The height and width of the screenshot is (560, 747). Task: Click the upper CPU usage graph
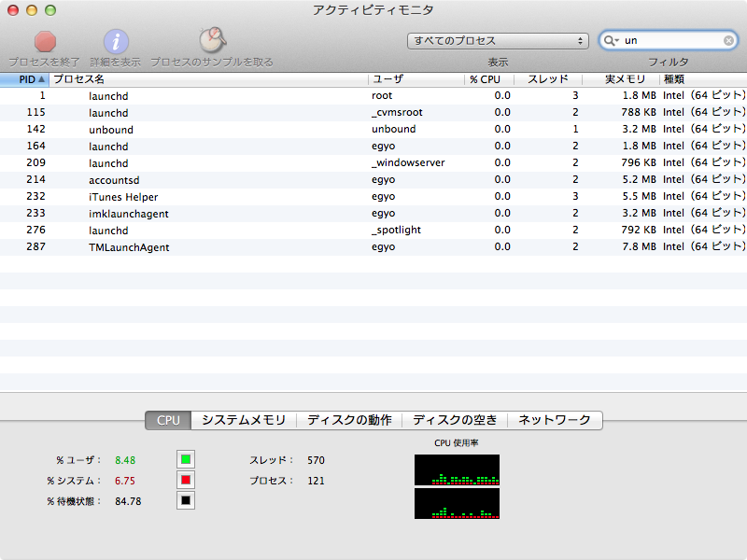click(457, 469)
